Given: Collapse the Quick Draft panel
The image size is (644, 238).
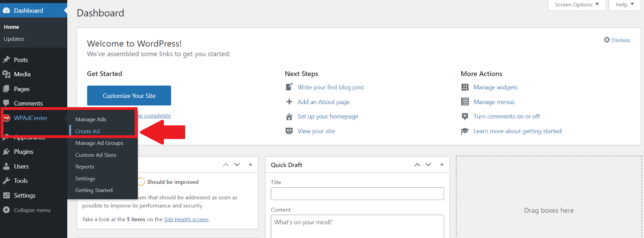Looking at the screenshot, I should [442, 164].
